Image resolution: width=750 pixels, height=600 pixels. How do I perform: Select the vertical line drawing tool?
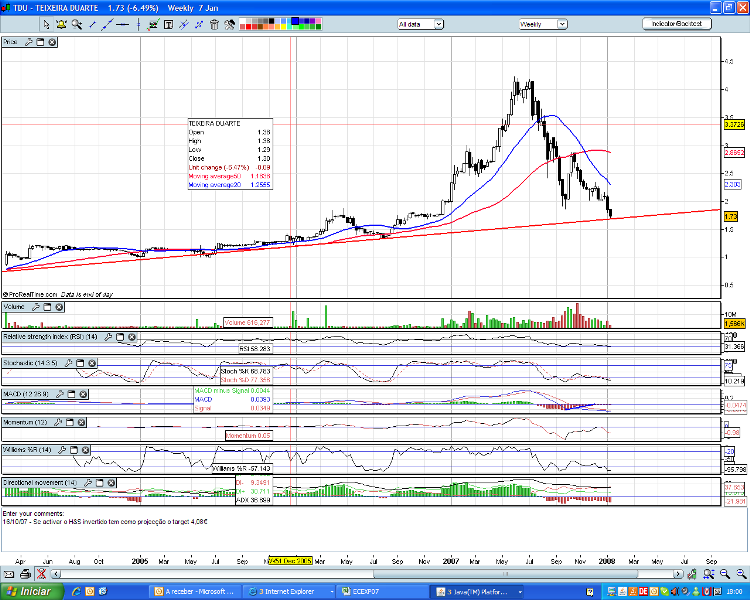click(138, 24)
